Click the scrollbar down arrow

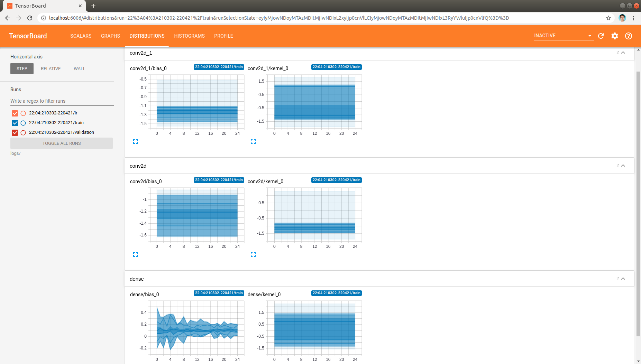[638, 361]
